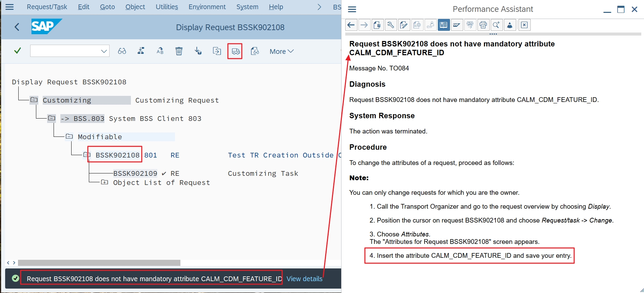Viewport: 644px width, 293px height.
Task: Click the SAP logo icon in help toolbar
Action: 457,25
